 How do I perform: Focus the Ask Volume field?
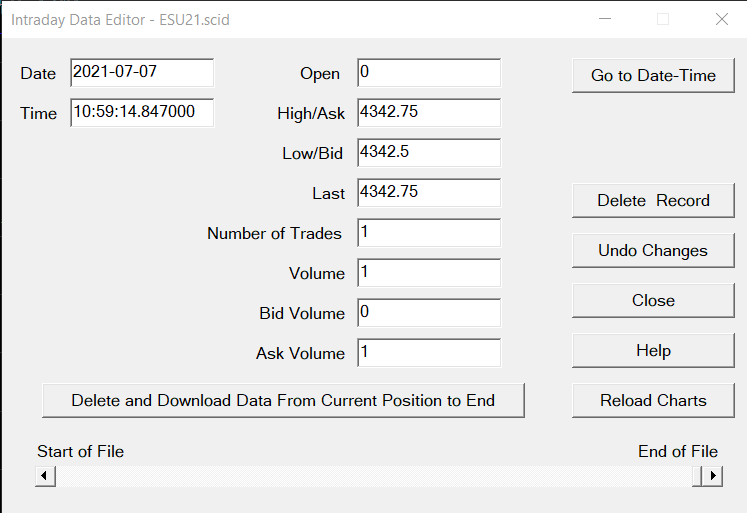(429, 352)
